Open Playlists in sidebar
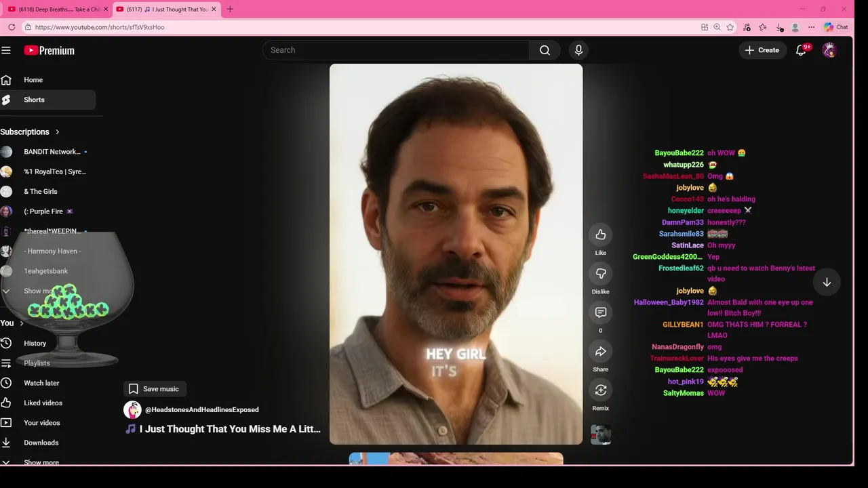The width and height of the screenshot is (868, 488). 47,363
